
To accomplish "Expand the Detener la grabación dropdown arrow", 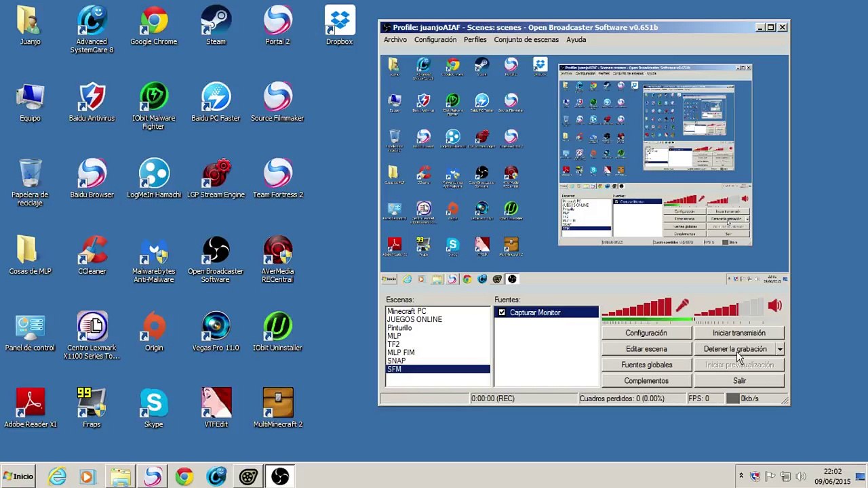I will pos(780,349).
